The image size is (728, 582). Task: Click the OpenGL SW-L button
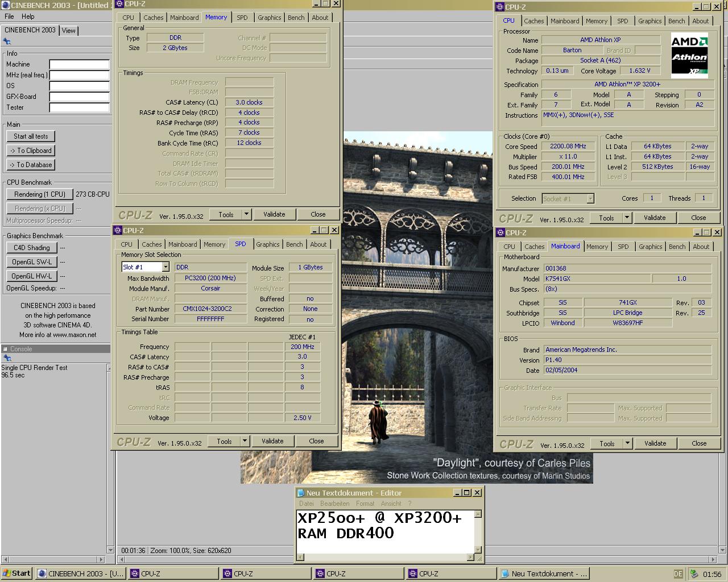[x=32, y=262]
